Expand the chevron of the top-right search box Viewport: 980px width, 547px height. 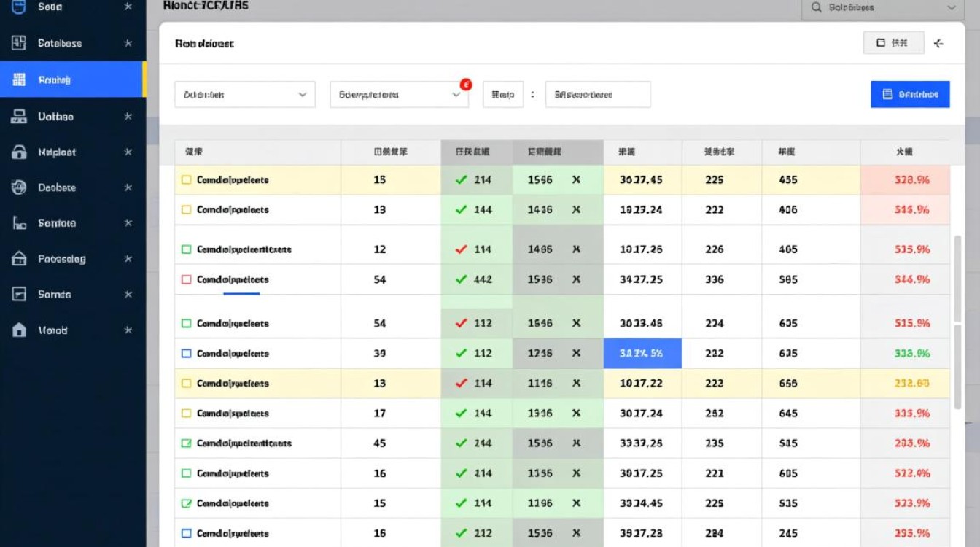point(951,7)
